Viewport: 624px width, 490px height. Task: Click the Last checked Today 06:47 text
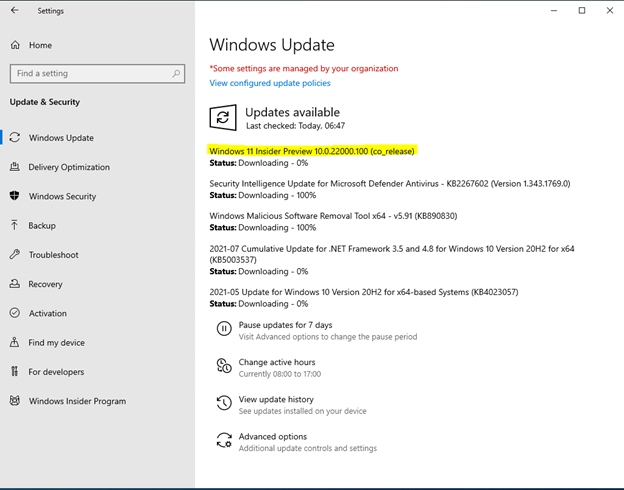[x=295, y=126]
